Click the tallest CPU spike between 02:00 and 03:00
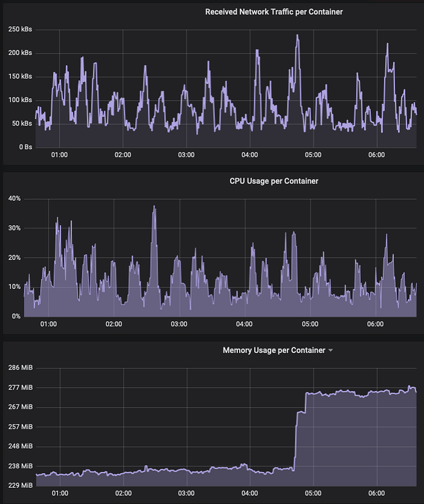 tap(155, 207)
